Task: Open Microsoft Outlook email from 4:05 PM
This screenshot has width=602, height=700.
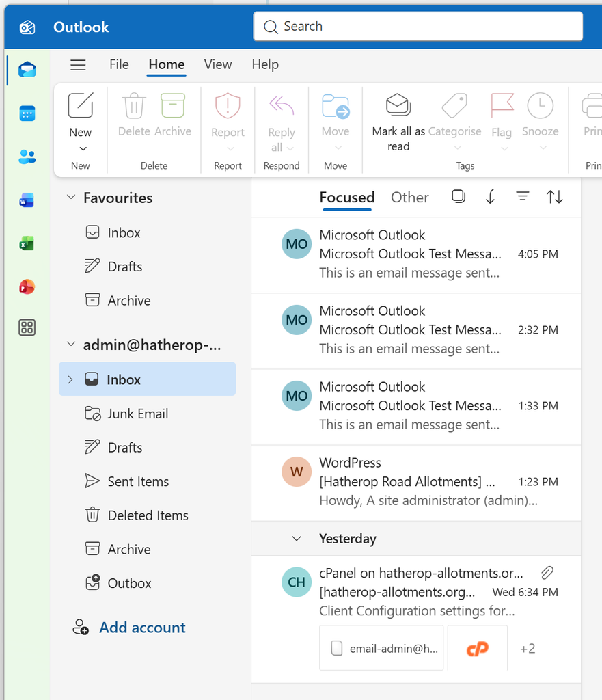Action: (x=416, y=254)
